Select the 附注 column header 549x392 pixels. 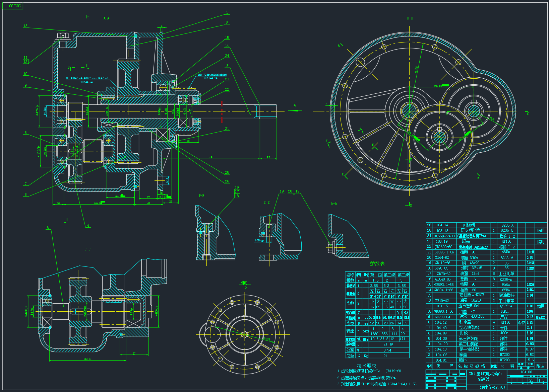point(540,366)
